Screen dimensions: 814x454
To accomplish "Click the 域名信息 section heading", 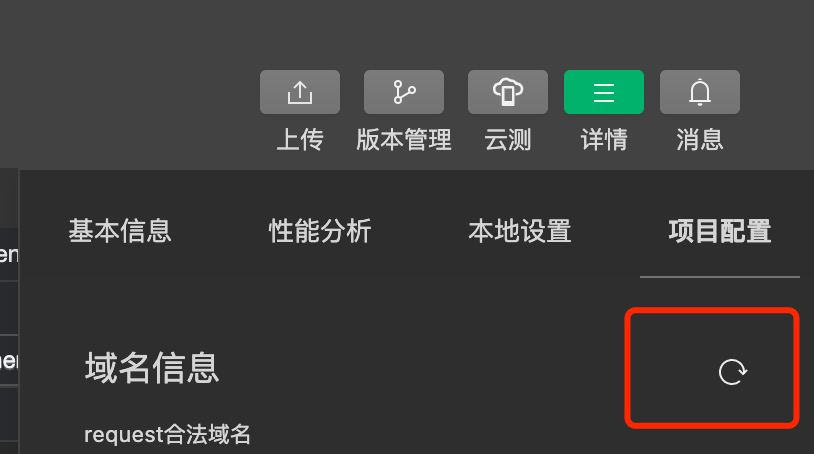I will (x=152, y=368).
